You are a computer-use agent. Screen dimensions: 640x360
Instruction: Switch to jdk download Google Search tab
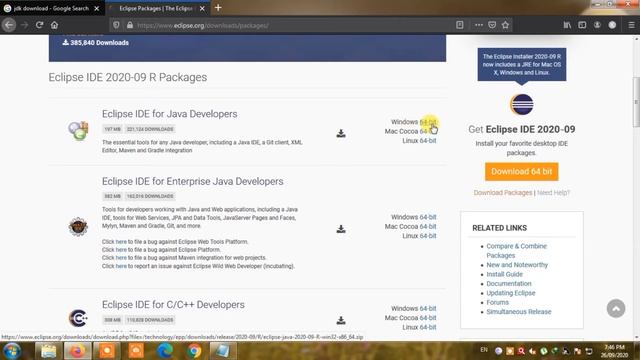(x=51, y=8)
